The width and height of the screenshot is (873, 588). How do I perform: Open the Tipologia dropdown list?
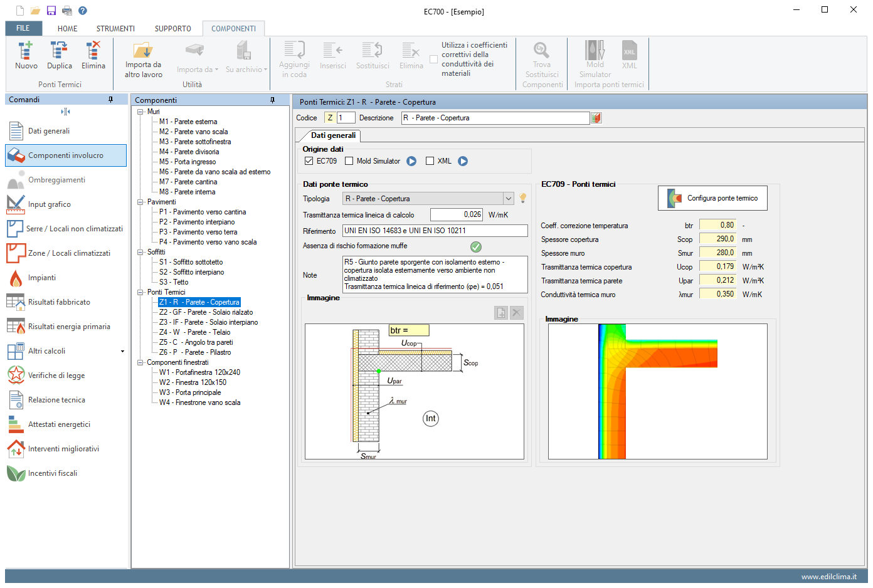click(508, 199)
